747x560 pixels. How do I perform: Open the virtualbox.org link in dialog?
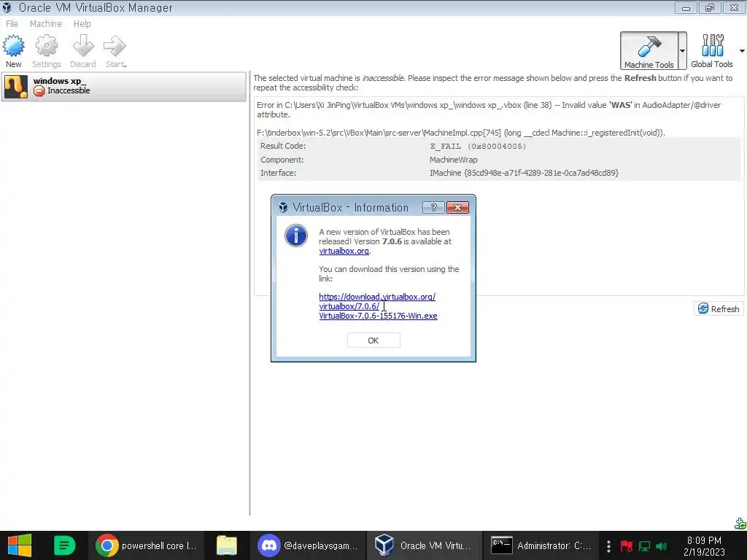point(344,251)
